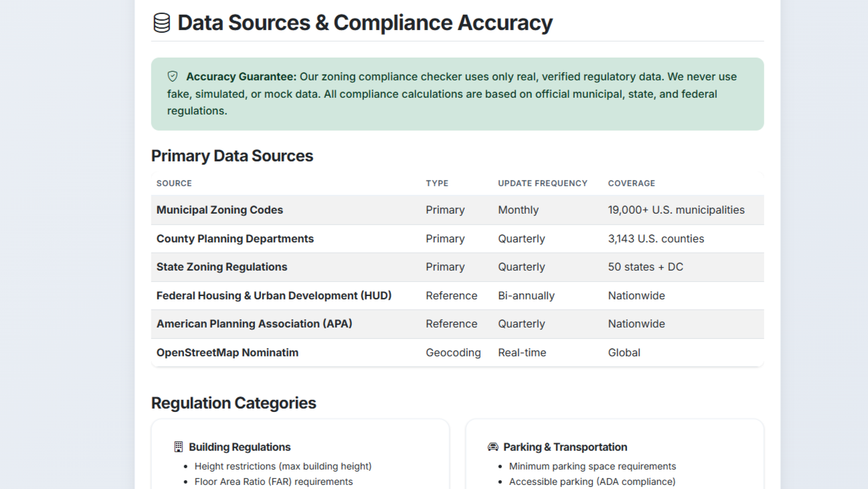
Task: Click the Parking & Transportation card title
Action: 565,447
